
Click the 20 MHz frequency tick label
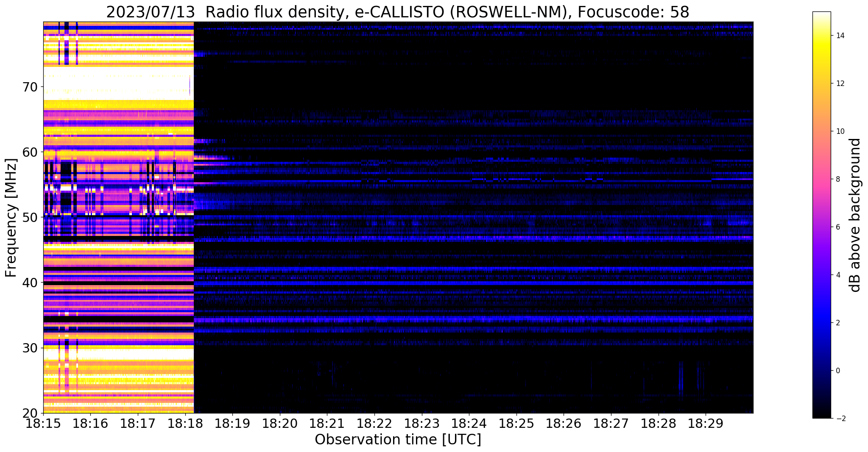(30, 413)
